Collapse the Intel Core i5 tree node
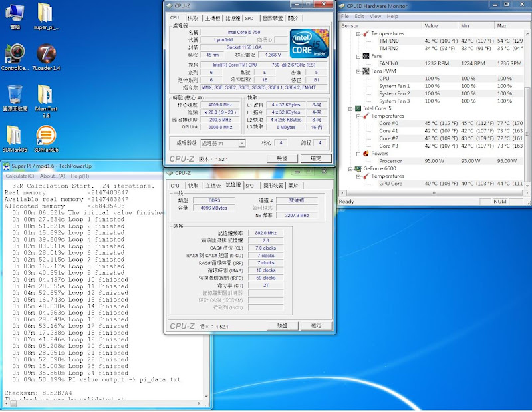This screenshot has height=412, width=532. point(350,108)
